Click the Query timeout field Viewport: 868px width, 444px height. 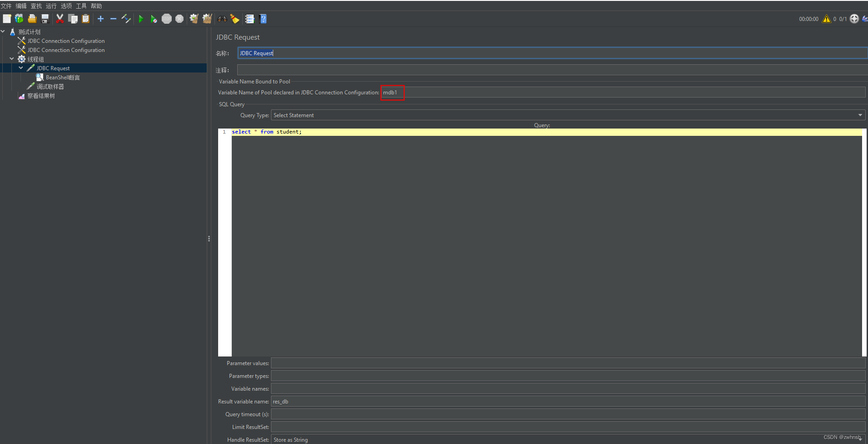(568, 414)
